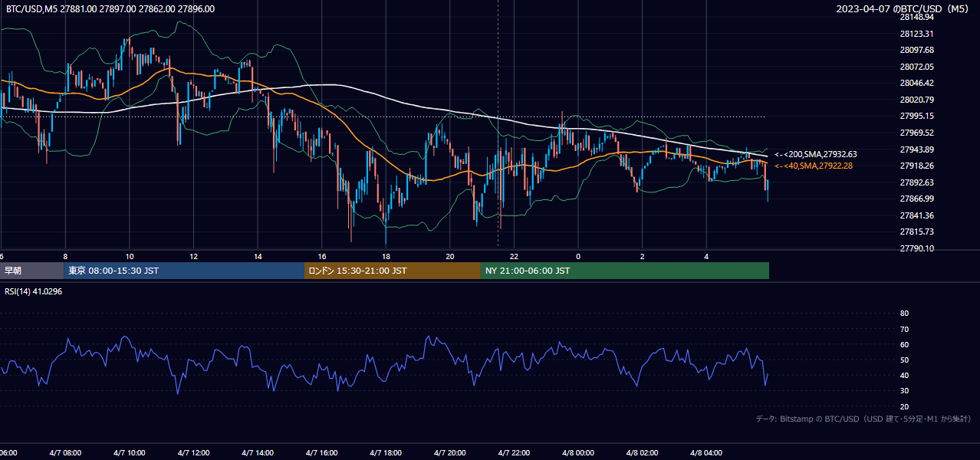Click the NY 21:00-06:00 JST session bar
The height and width of the screenshot is (460, 980).
point(625,271)
